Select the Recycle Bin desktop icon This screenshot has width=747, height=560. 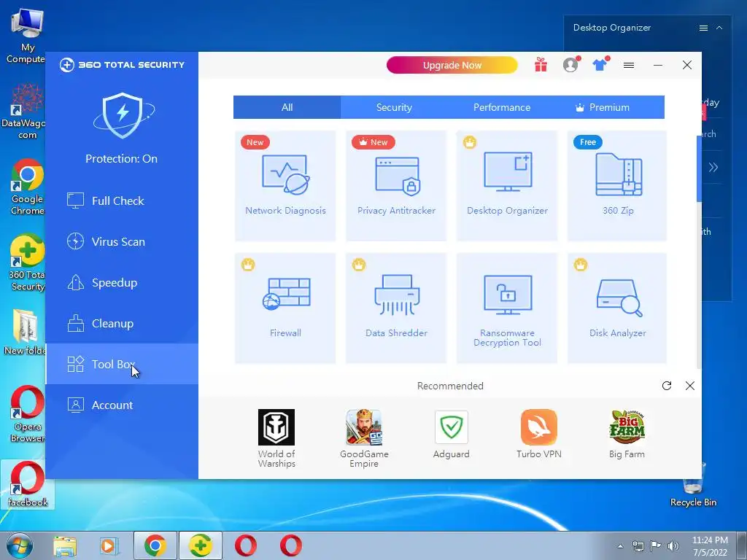(693, 485)
